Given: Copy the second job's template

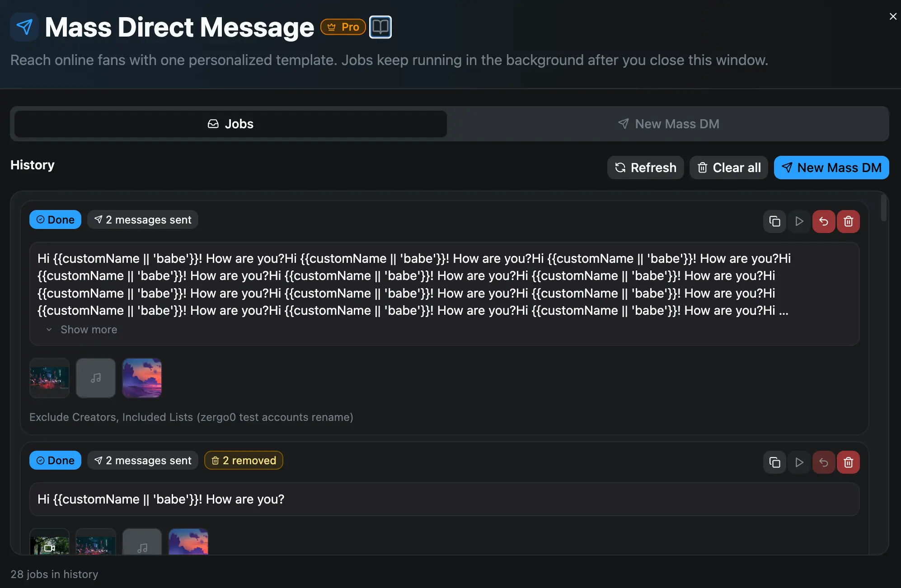Looking at the screenshot, I should point(774,462).
